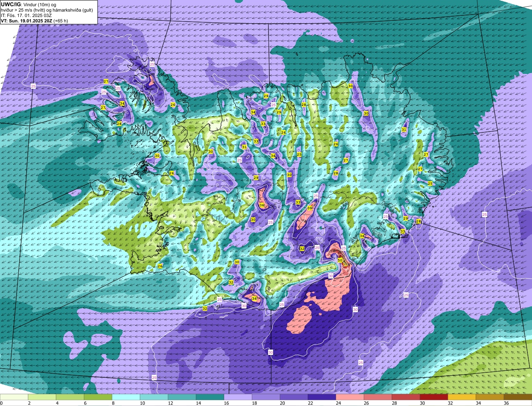This screenshot has width=532, height=406.
Task: Click the 30–32 m/s dark red legend swatch
Action: pyautogui.click(x=433, y=397)
